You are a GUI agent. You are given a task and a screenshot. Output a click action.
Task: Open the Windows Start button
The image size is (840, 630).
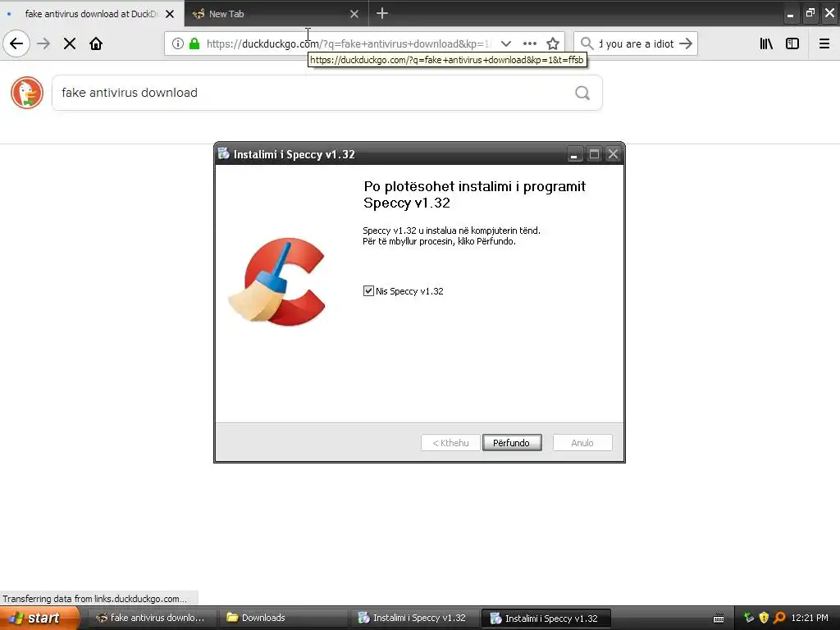tap(39, 618)
